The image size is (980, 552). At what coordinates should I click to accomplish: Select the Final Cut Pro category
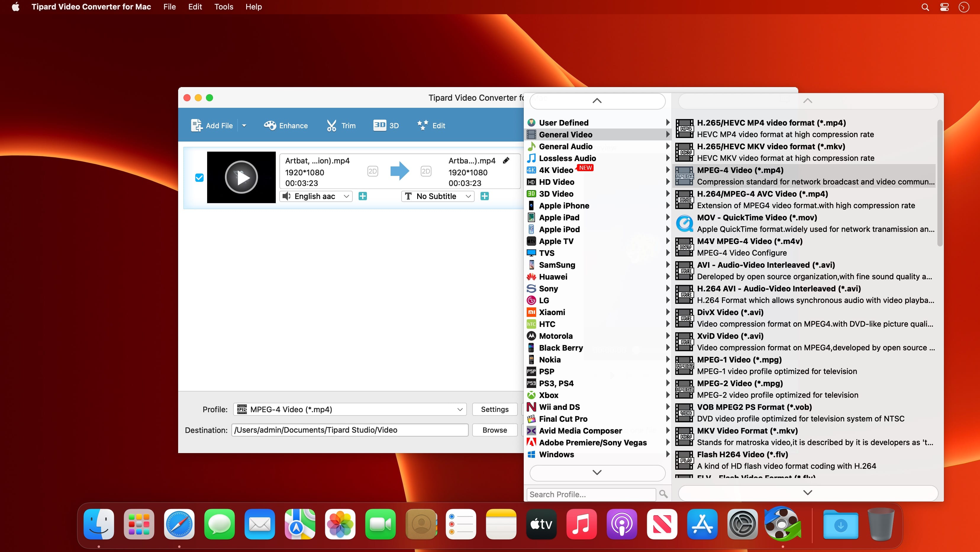point(598,419)
